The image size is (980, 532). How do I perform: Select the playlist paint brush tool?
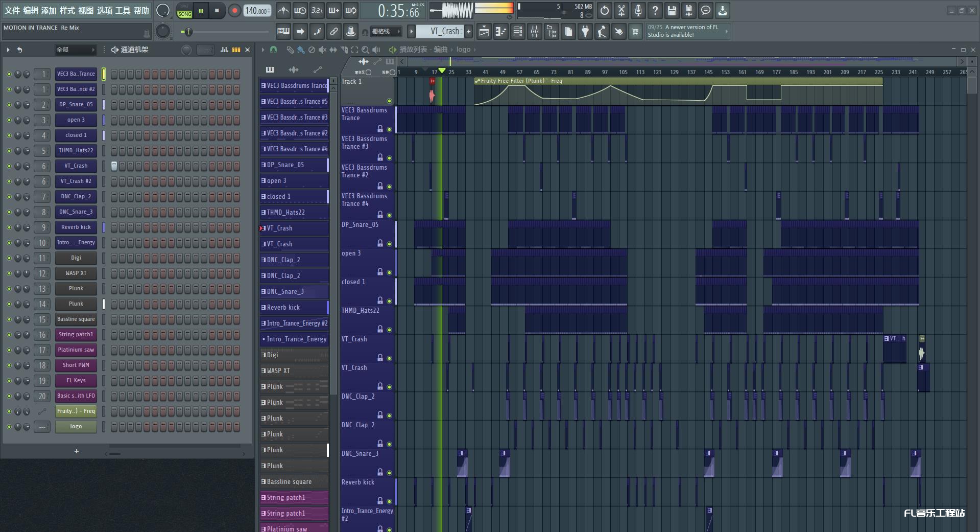click(301, 50)
